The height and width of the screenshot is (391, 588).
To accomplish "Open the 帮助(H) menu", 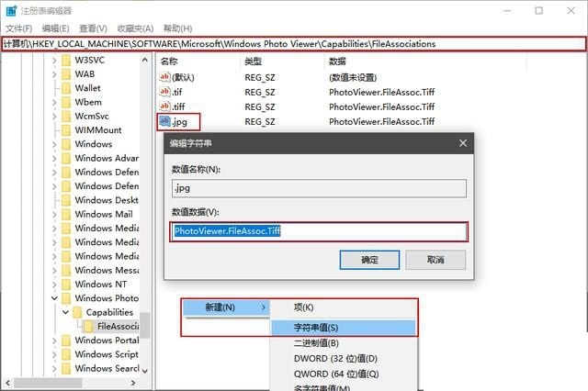I will point(177,28).
